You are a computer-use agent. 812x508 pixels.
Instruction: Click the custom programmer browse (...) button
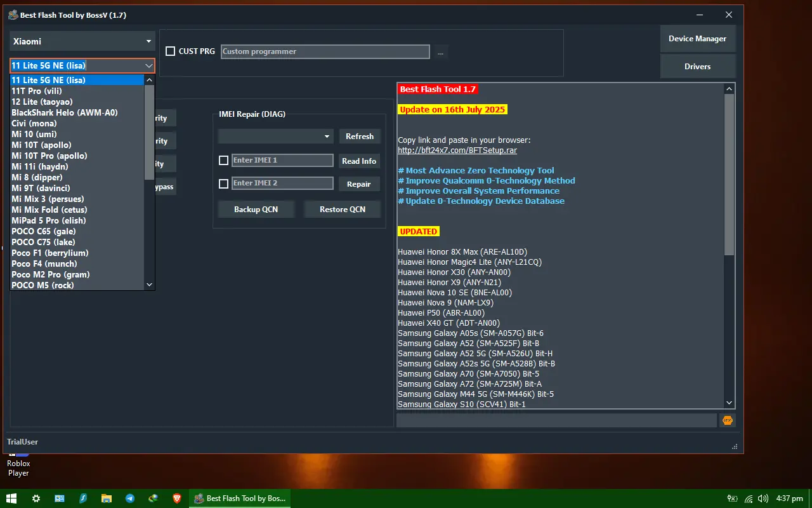[x=440, y=52]
